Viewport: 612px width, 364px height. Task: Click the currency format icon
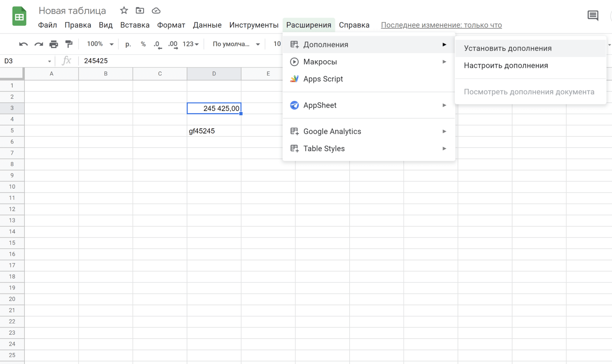coord(128,44)
